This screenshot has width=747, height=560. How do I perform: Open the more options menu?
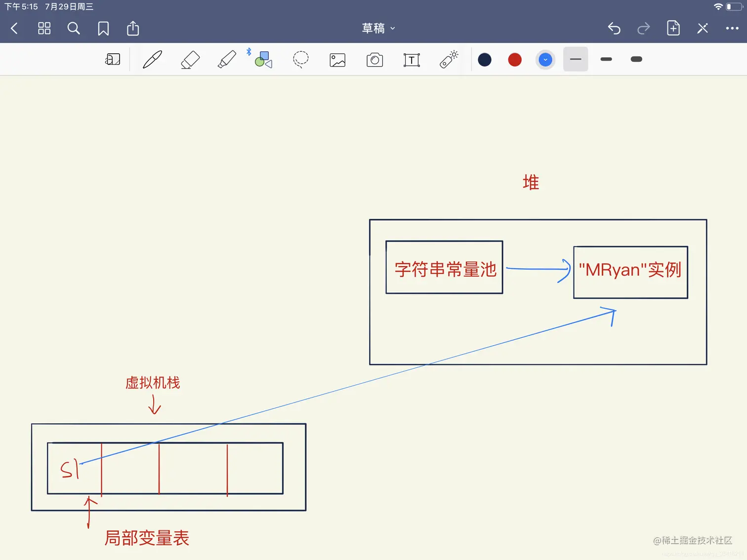pyautogui.click(x=732, y=28)
